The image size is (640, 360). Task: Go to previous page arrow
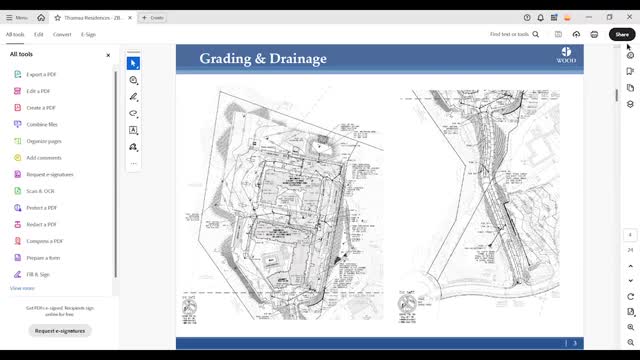pyautogui.click(x=631, y=266)
